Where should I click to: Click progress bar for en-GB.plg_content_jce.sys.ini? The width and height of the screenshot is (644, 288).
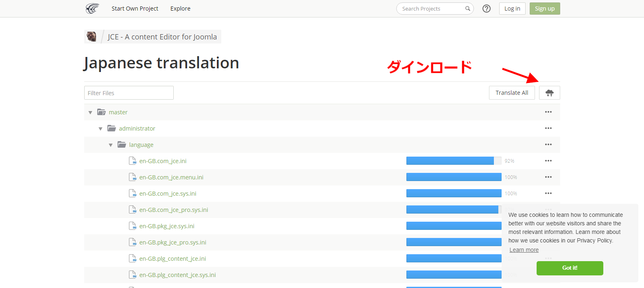[454, 275]
